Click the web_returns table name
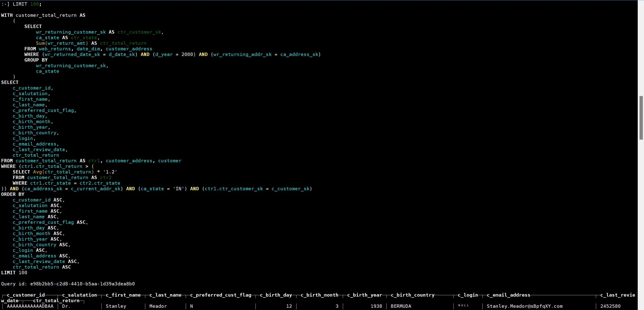The height and width of the screenshot is (310, 644). (x=55, y=49)
